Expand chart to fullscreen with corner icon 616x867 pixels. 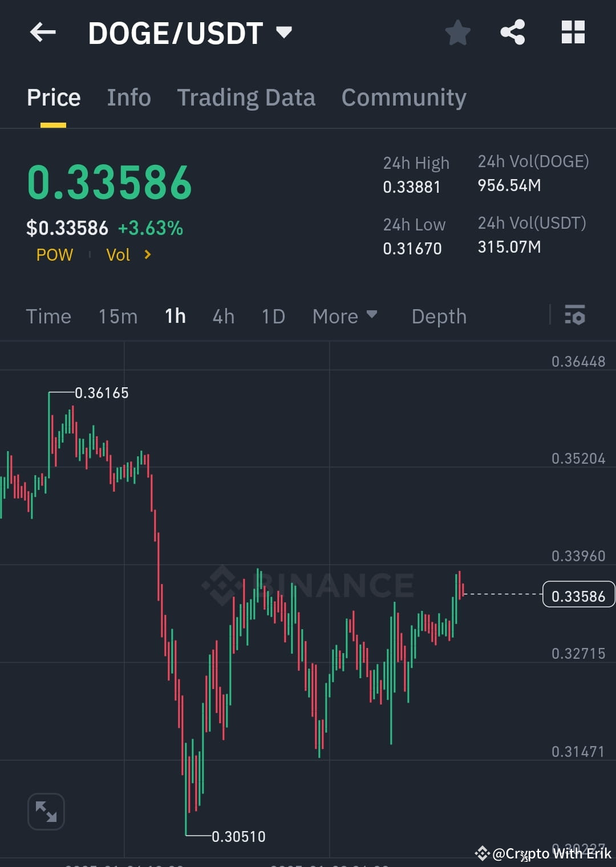[x=46, y=811]
